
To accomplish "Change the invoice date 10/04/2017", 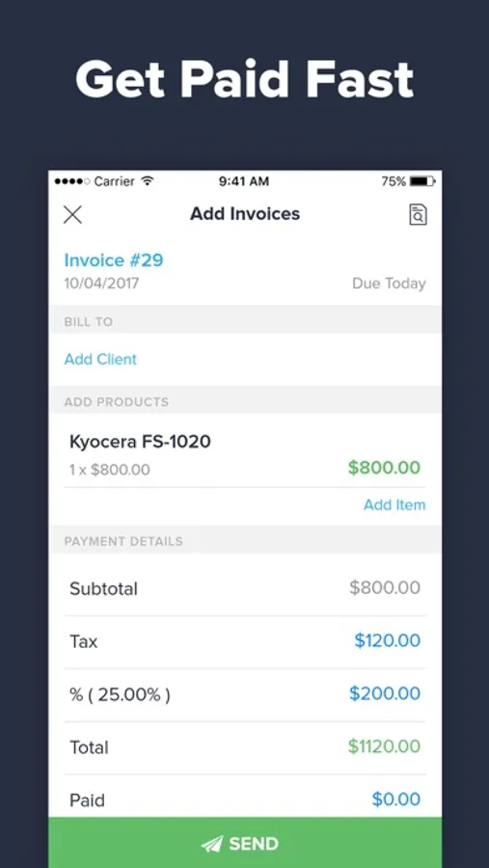I will 101,284.
